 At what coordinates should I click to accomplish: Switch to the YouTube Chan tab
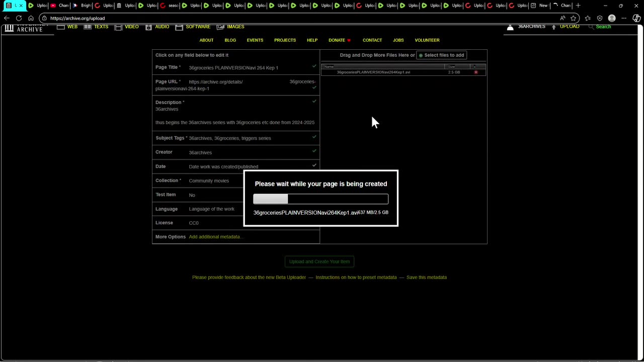(x=60, y=6)
